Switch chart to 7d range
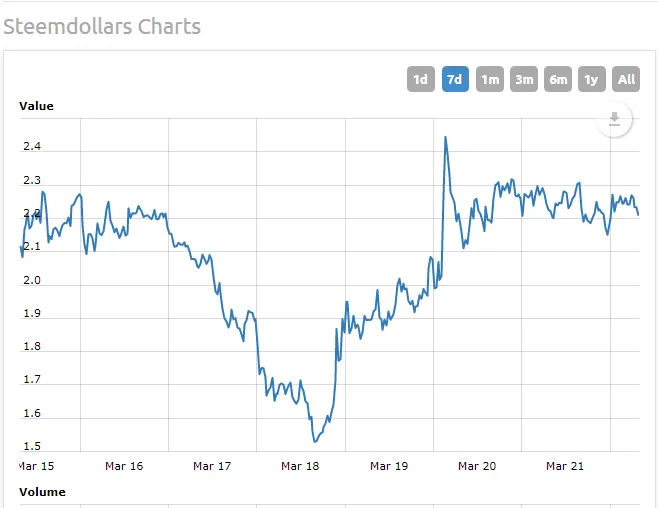Screen dimensions: 658x508 455,79
